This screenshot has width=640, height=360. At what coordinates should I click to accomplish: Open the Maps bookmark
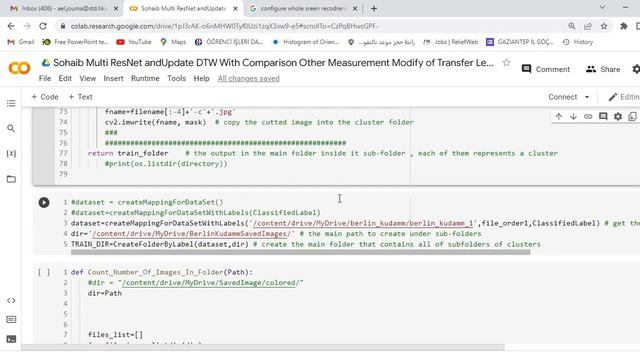[173, 42]
